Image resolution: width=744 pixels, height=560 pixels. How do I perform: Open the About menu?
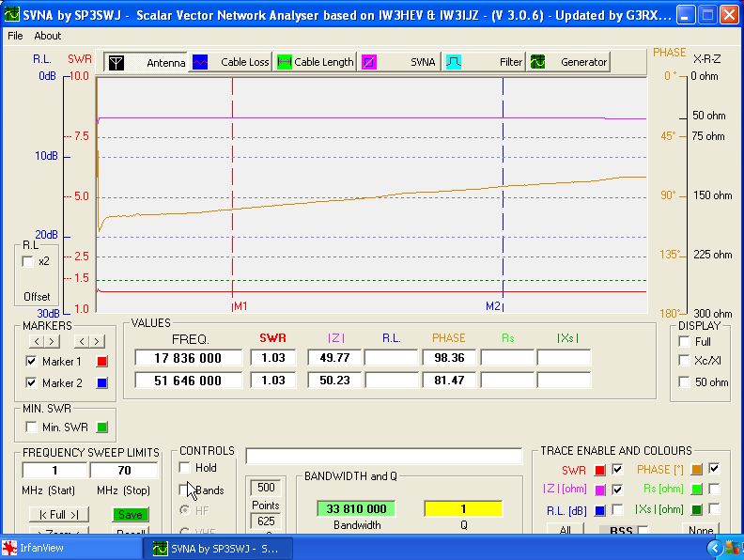[x=47, y=36]
